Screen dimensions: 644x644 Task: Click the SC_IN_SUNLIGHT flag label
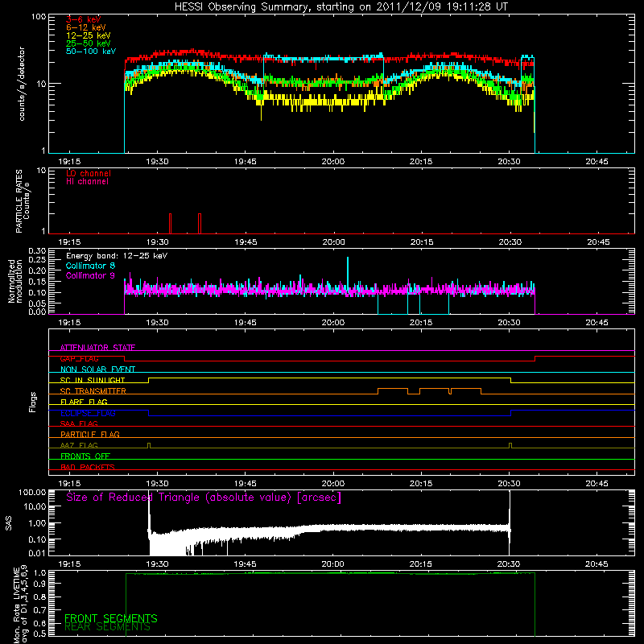[93, 380]
